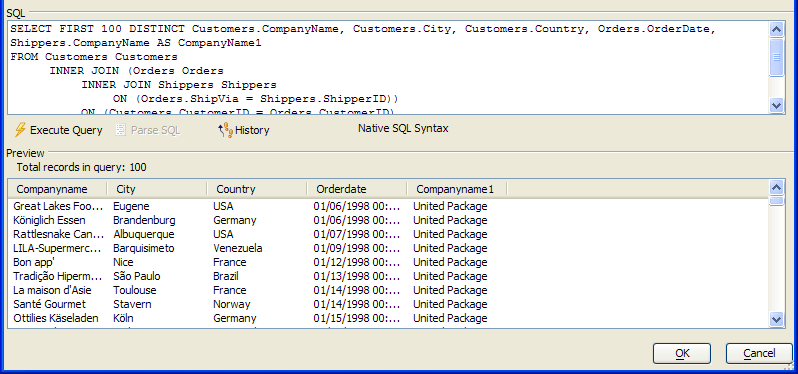The width and height of the screenshot is (798, 374).
Task: Click preview table scroll down arrow
Action: click(x=776, y=320)
